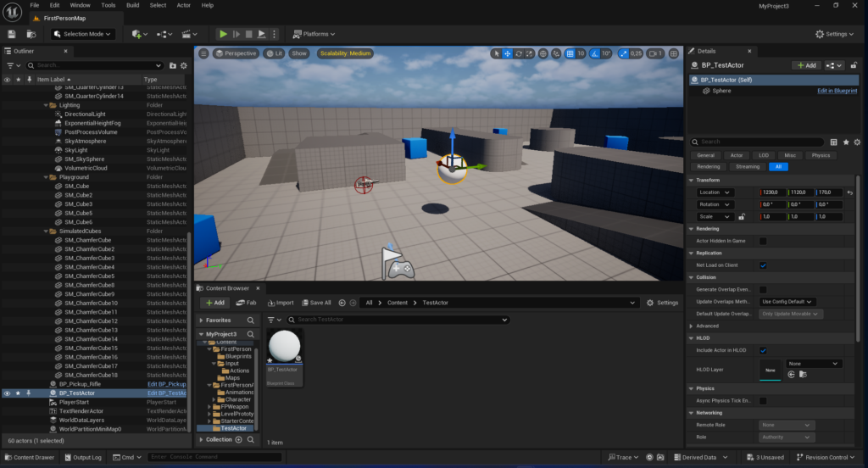Select the BP_TestActor asset thumbnail
The width and height of the screenshot is (868, 468).
point(283,349)
